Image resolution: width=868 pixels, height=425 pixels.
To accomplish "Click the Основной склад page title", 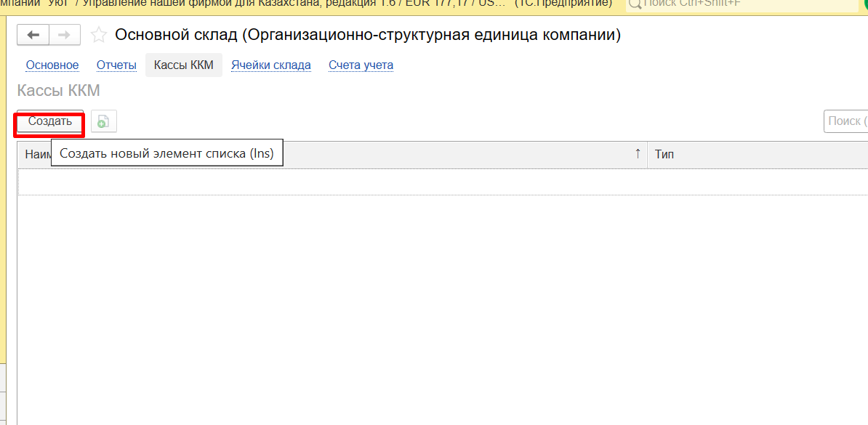I will coord(368,35).
